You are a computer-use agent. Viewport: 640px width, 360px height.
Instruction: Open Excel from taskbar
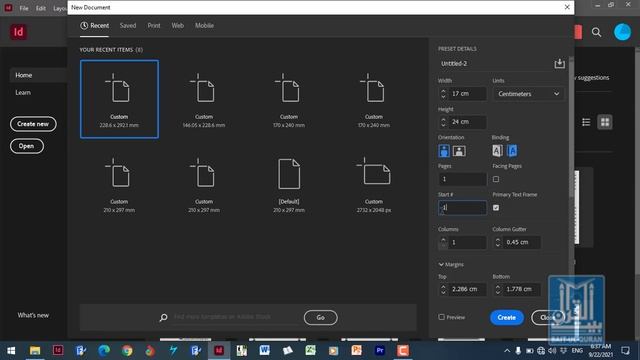311,350
